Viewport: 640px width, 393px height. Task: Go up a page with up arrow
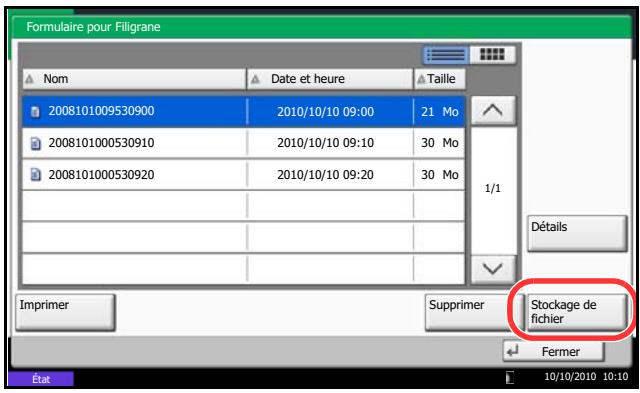point(493,110)
